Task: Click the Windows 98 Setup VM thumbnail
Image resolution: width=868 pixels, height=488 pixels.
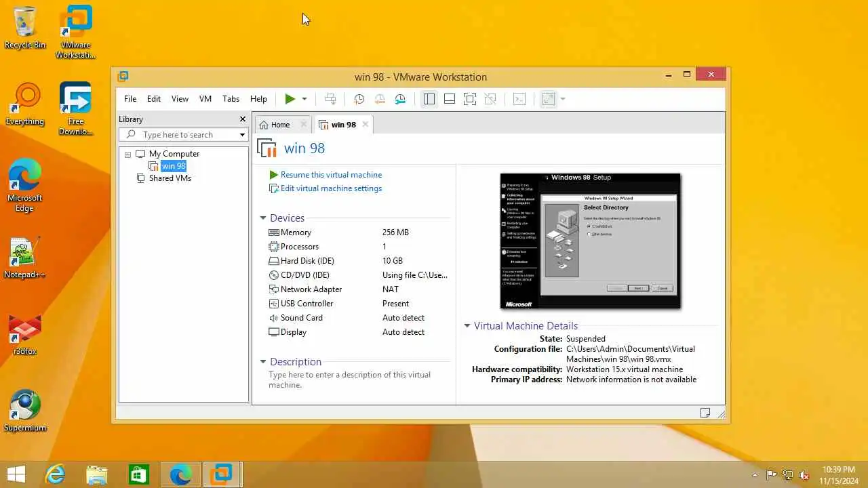Action: click(590, 241)
